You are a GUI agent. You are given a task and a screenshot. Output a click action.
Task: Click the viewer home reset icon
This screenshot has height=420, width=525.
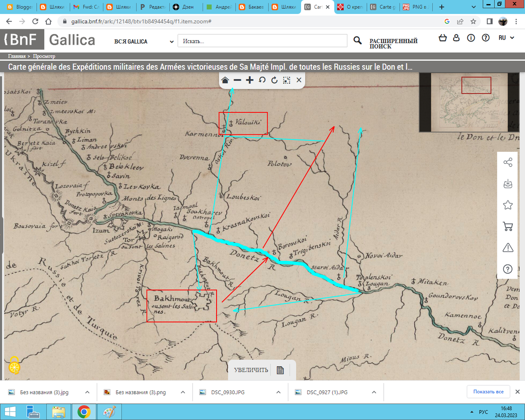(225, 80)
